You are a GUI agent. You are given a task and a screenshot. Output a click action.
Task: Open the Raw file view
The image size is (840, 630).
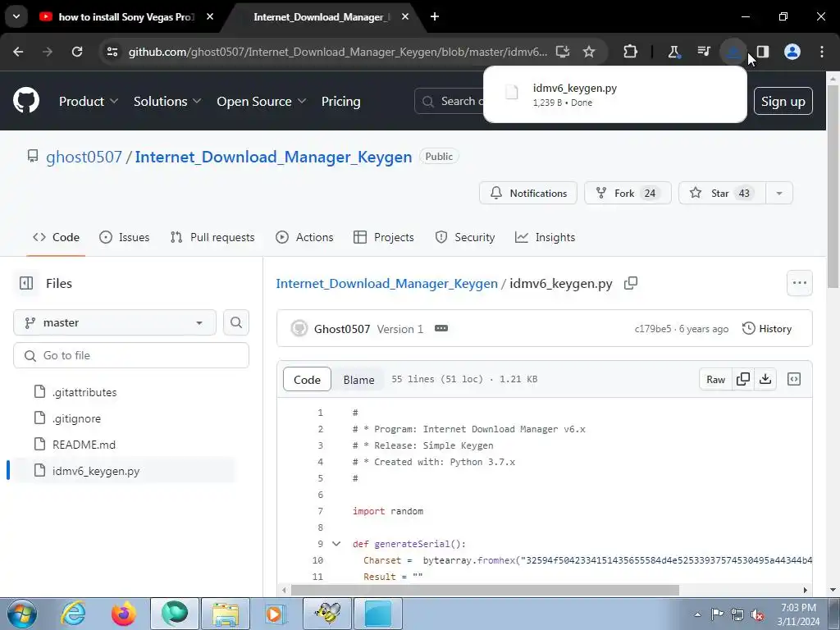pos(715,379)
